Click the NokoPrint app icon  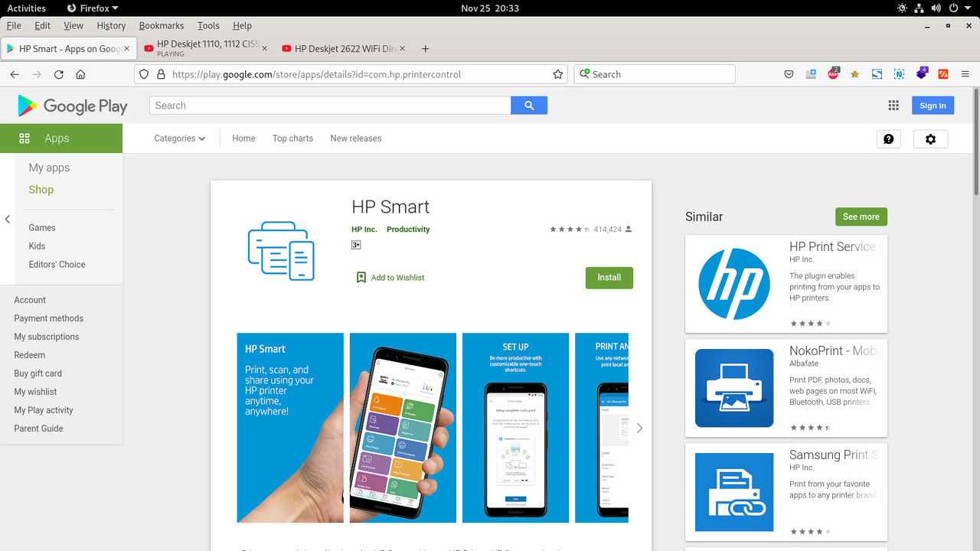click(x=734, y=388)
